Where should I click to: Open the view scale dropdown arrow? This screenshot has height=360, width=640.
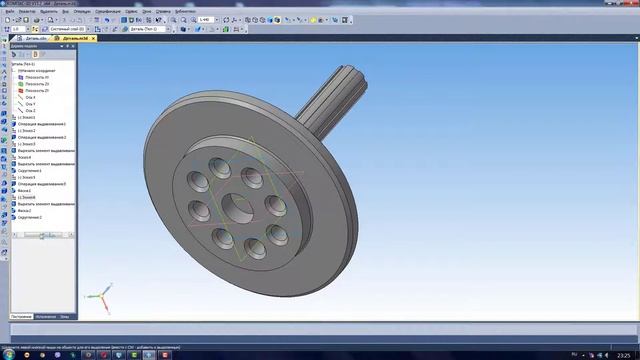click(x=216, y=20)
